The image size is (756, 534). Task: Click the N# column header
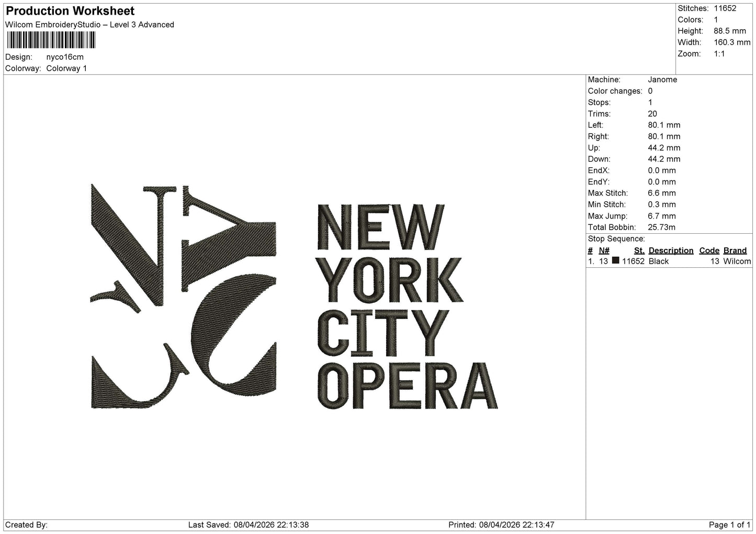tap(604, 251)
